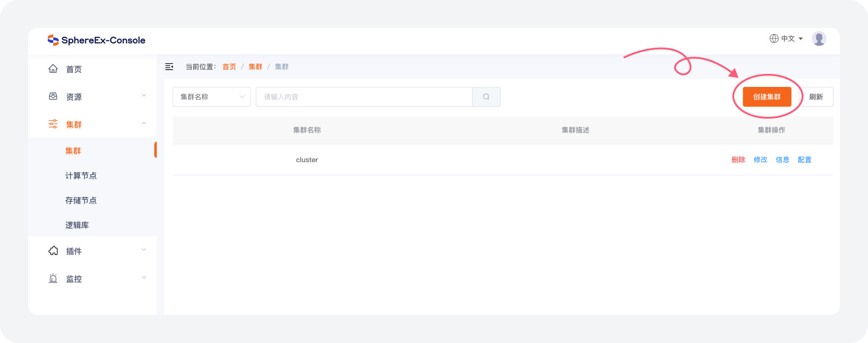Click the 集群 sliders icon in sidebar
Image resolution: width=868 pixels, height=343 pixels.
(53, 124)
